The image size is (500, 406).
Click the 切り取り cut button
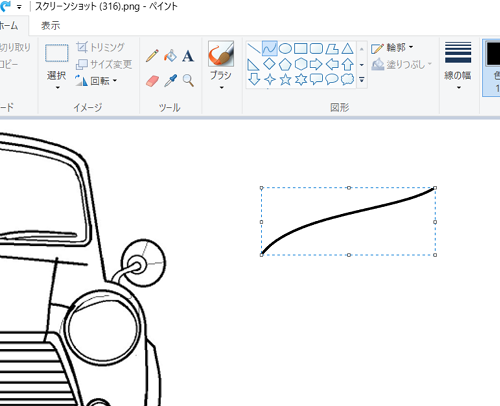(15, 48)
